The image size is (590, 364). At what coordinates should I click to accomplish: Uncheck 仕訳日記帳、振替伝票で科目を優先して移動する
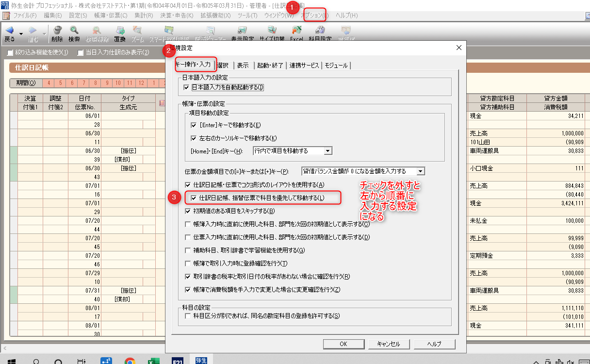tap(194, 198)
